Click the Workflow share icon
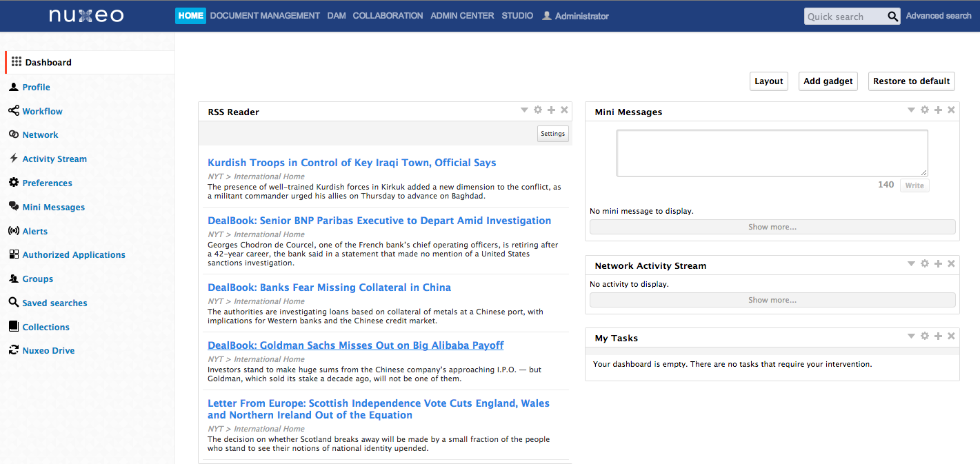The image size is (980, 464). pyautogui.click(x=14, y=111)
